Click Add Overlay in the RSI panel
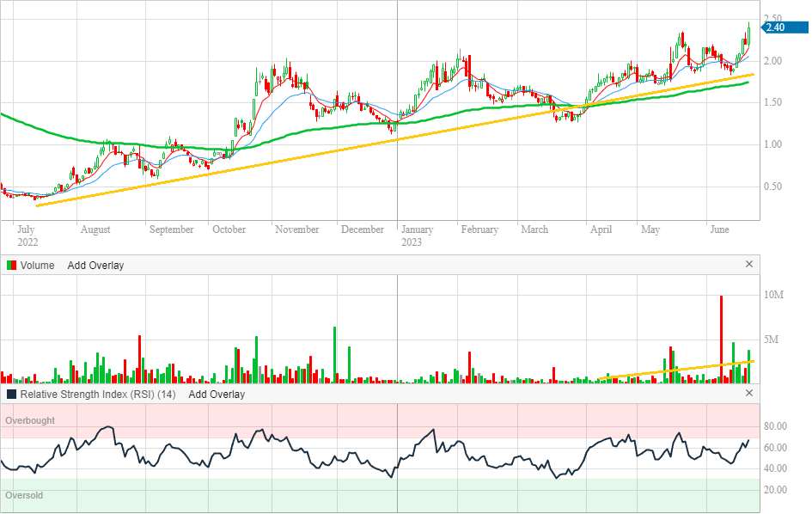Image resolution: width=812 pixels, height=514 pixels. tap(217, 395)
